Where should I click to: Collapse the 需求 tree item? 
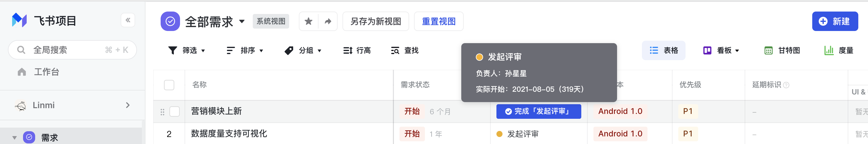point(15,138)
